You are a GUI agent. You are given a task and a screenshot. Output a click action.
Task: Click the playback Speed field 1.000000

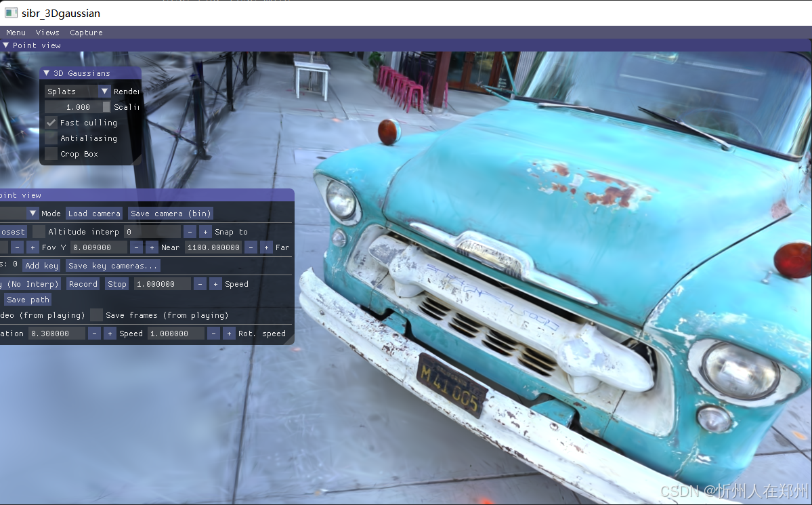[x=162, y=283]
